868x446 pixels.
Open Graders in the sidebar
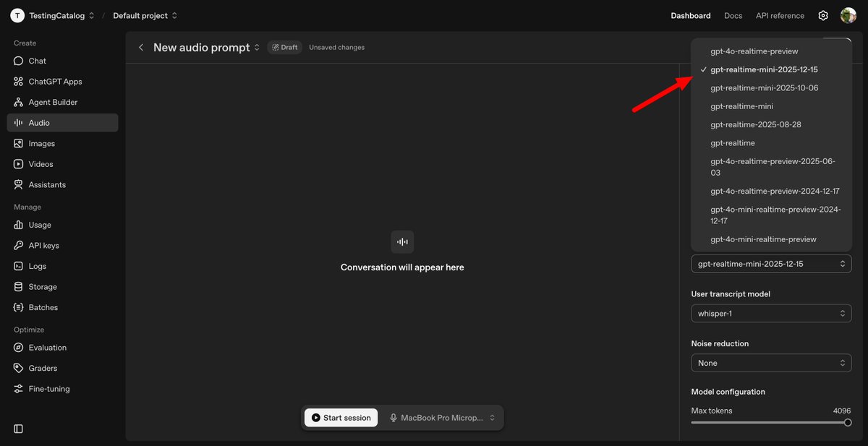(x=62, y=368)
